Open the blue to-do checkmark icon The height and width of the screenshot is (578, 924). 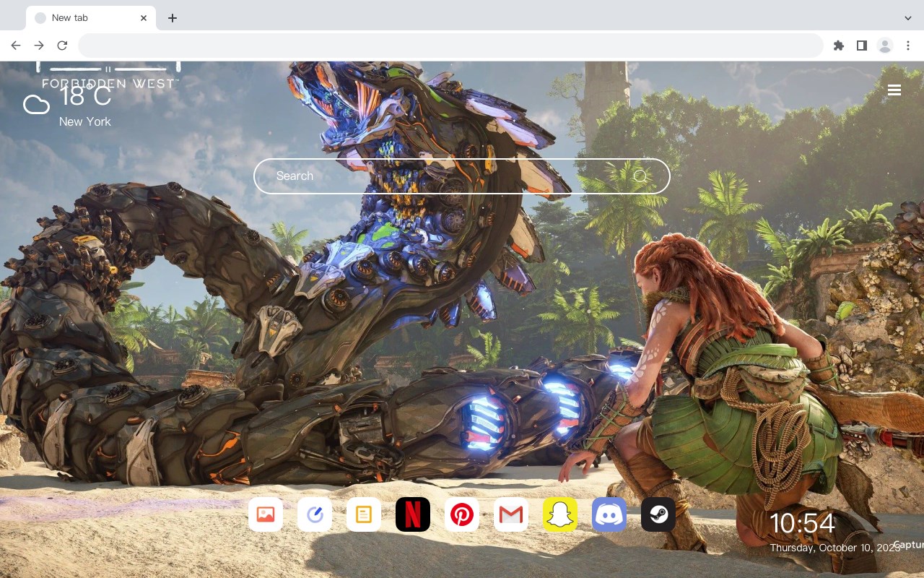click(315, 514)
